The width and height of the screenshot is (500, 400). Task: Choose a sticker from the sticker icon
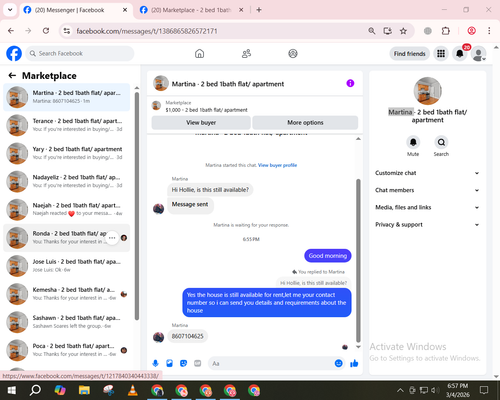coord(183,363)
